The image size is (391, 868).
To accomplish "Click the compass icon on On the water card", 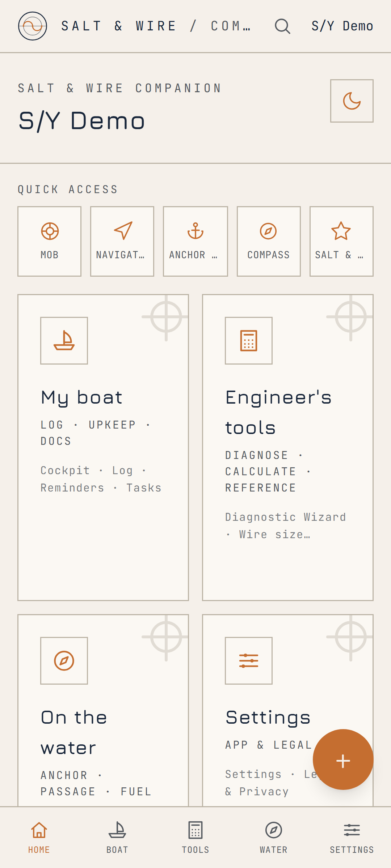I will tap(64, 661).
